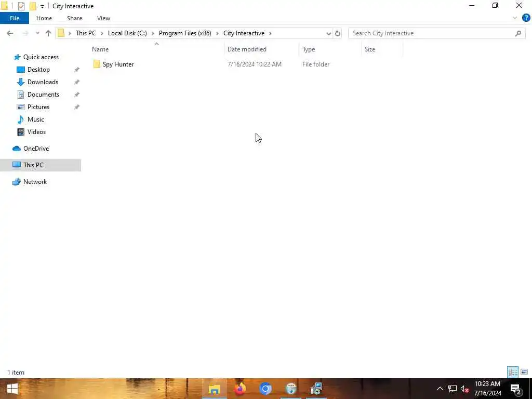Click This PC in the address bar
Image resolution: width=532 pixels, height=399 pixels.
(x=86, y=33)
